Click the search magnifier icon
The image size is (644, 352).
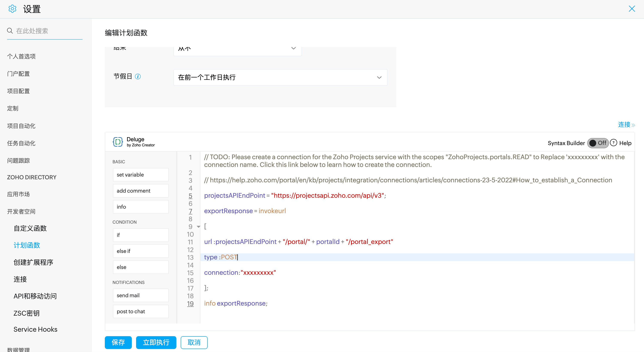pos(10,31)
